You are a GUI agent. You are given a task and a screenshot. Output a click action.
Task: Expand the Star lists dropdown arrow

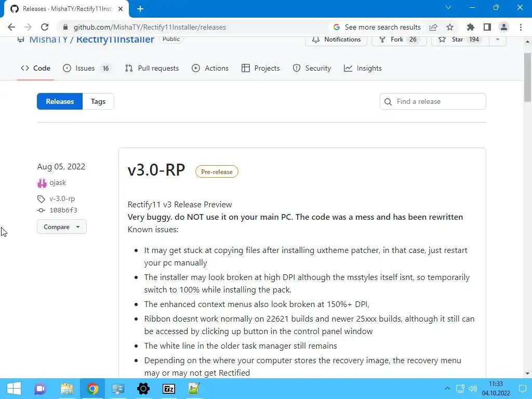(497, 39)
